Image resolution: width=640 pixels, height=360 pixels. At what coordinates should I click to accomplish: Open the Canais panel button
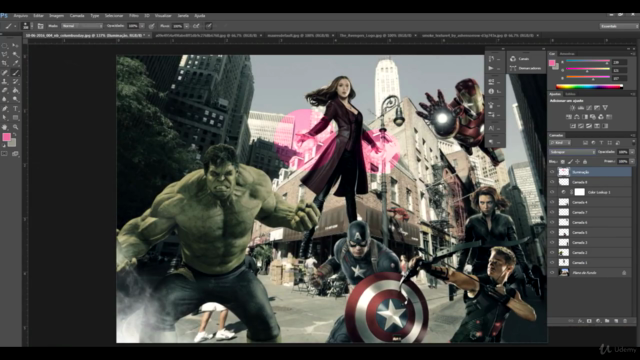pos(524,59)
